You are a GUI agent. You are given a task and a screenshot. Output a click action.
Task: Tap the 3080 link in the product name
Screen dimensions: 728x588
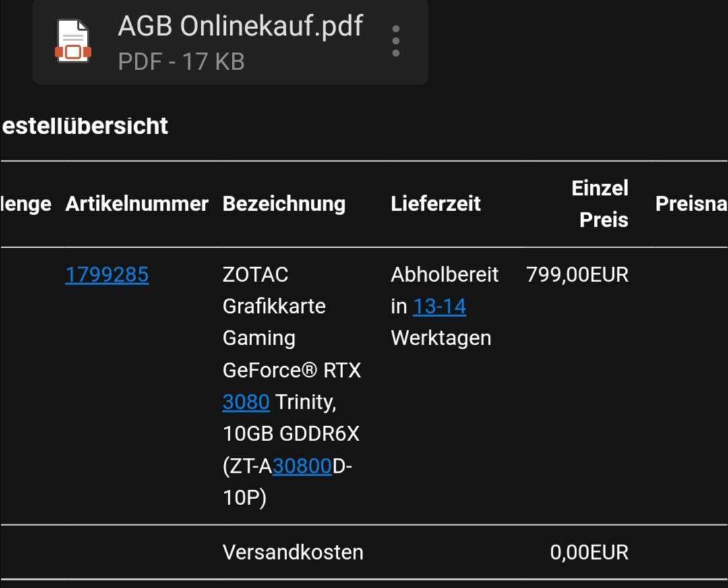[245, 402]
